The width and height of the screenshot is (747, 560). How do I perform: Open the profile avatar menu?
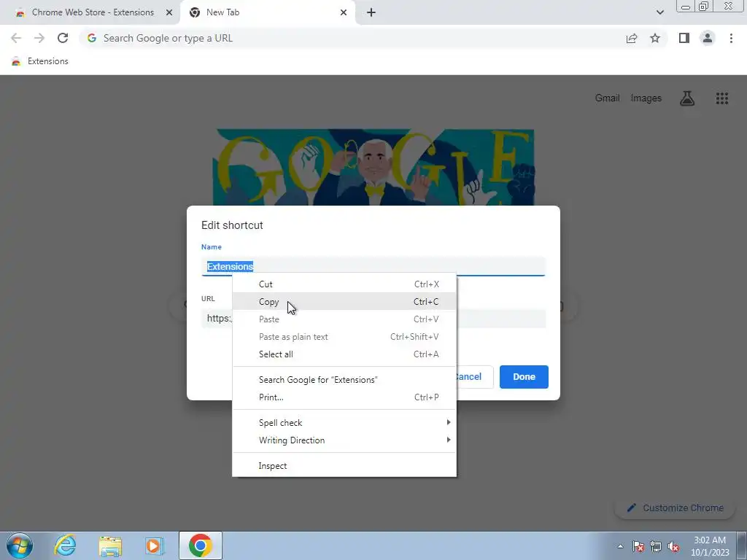click(708, 38)
